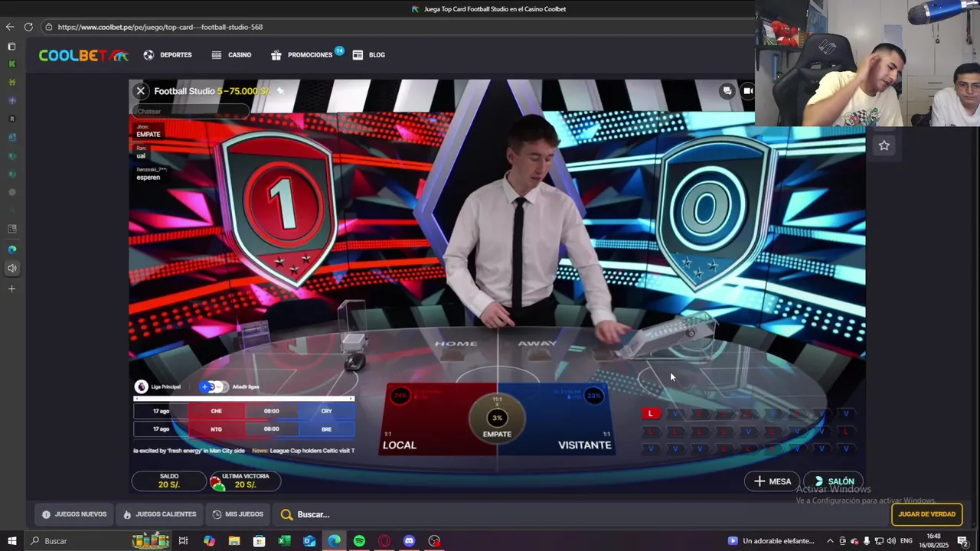This screenshot has height=551, width=980.
Task: Open File Explorer from the taskbar
Action: pyautogui.click(x=234, y=541)
